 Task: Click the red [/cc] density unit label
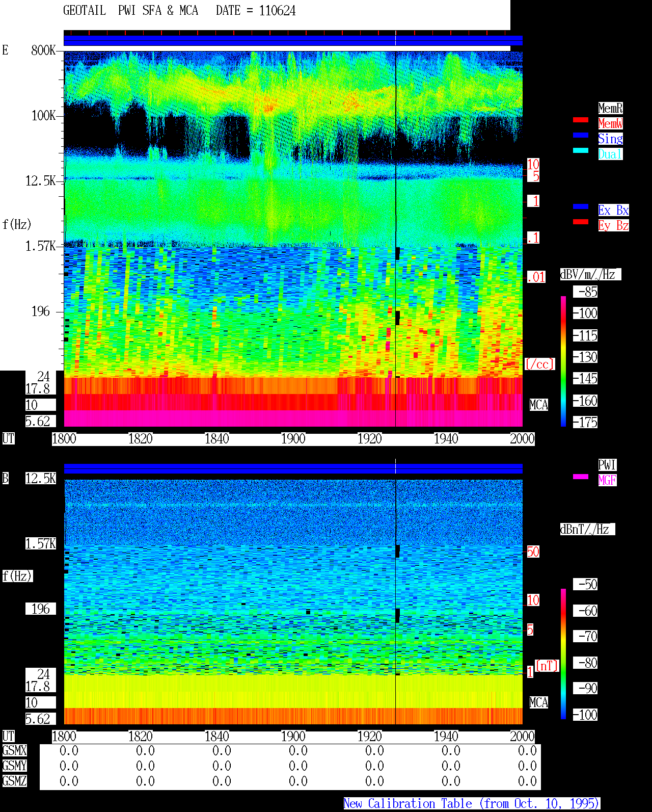(539, 364)
